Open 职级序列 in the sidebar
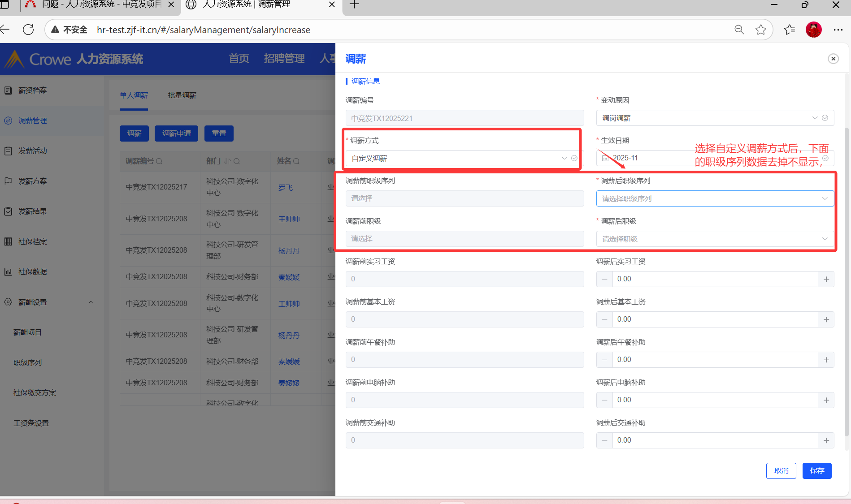The image size is (851, 504). click(27, 363)
